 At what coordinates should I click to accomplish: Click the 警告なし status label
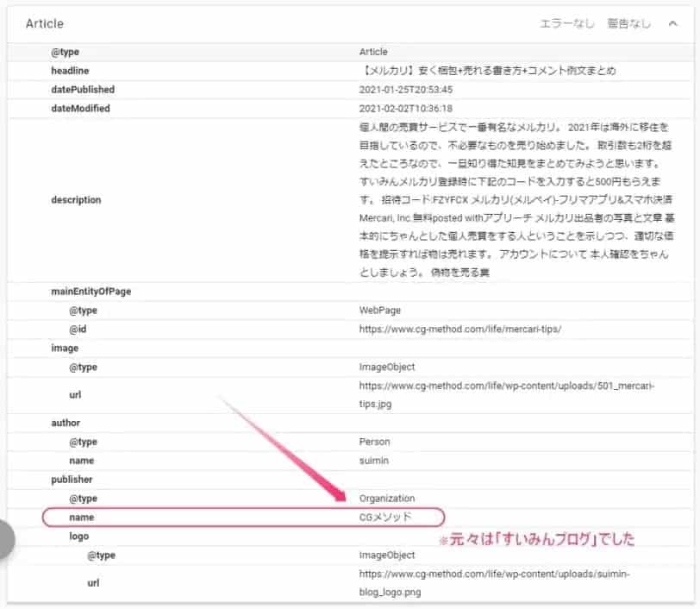[x=628, y=23]
